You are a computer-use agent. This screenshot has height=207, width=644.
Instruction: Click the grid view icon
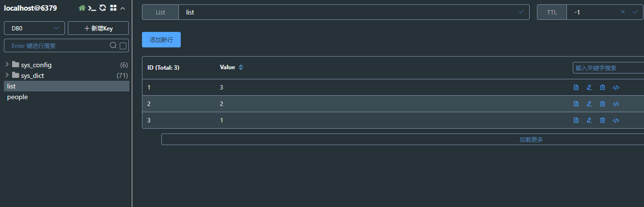pos(113,8)
